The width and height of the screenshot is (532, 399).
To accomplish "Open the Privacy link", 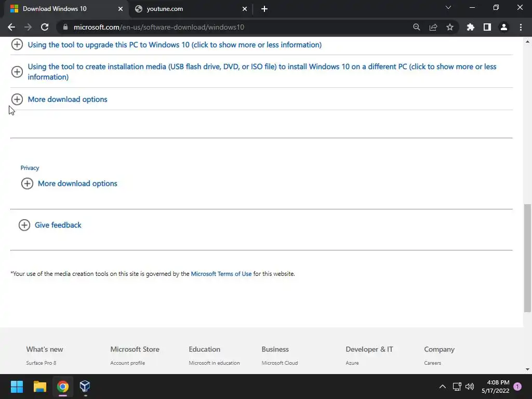I will (x=30, y=168).
